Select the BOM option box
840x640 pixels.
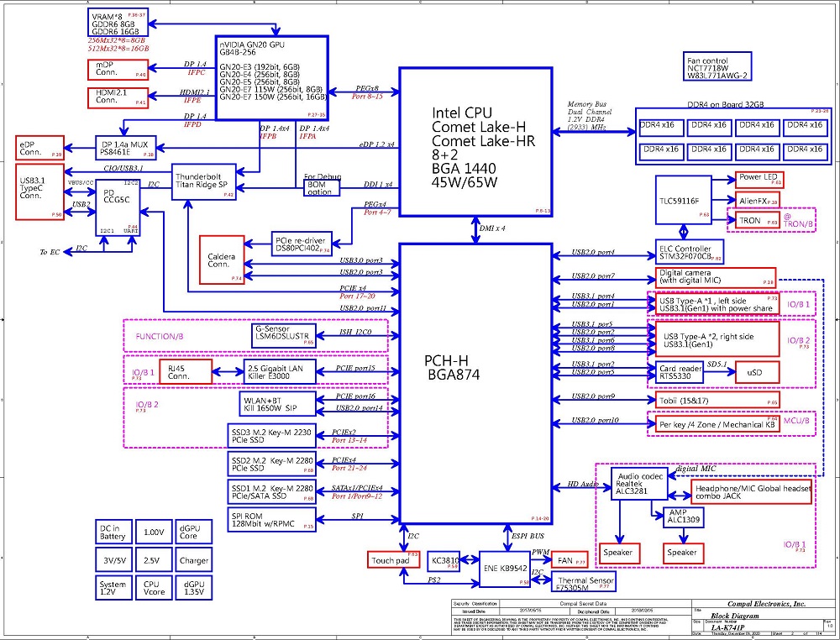click(x=322, y=188)
